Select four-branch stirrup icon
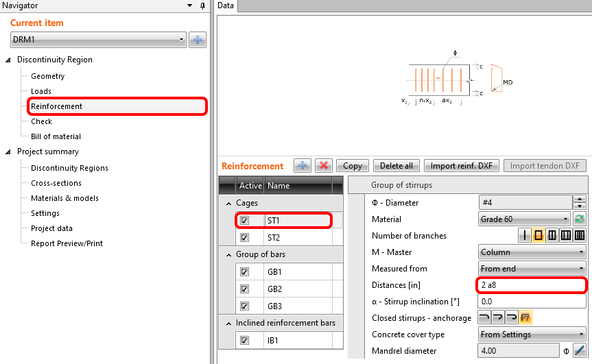592x364 pixels. point(565,235)
